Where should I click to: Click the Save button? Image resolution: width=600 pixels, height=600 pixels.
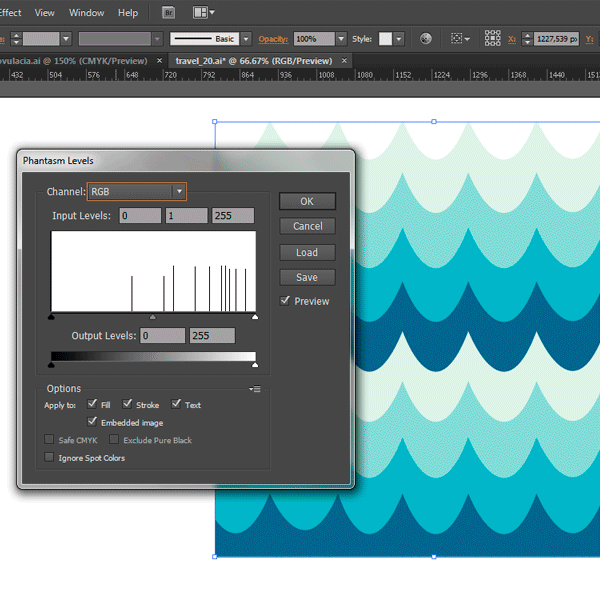(x=307, y=277)
